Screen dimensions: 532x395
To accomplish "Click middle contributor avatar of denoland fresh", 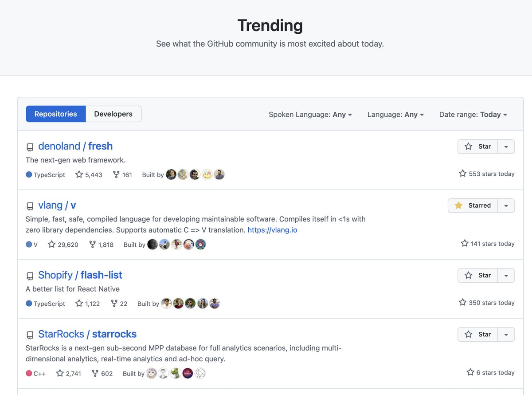I will pyautogui.click(x=195, y=174).
